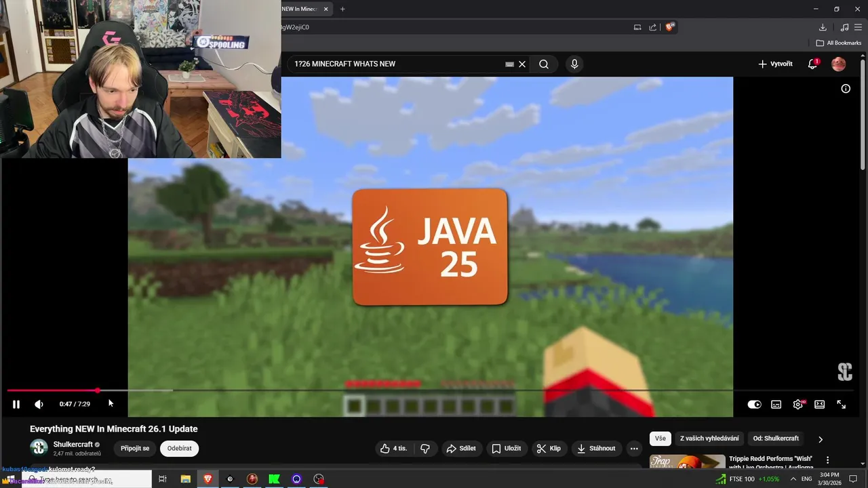This screenshot has height=488, width=868.
Task: Open the Shulkercraft channel avatar
Action: [x=39, y=447]
